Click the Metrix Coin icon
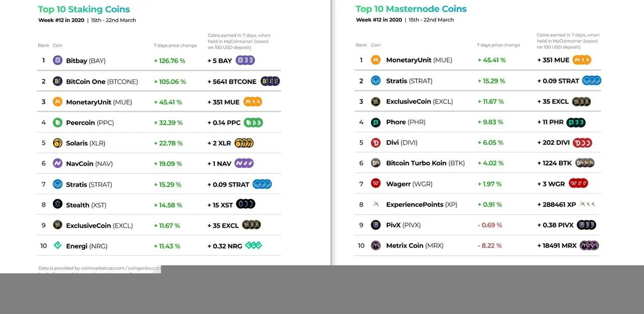Image resolution: width=644 pixels, height=314 pixels. coord(376,245)
